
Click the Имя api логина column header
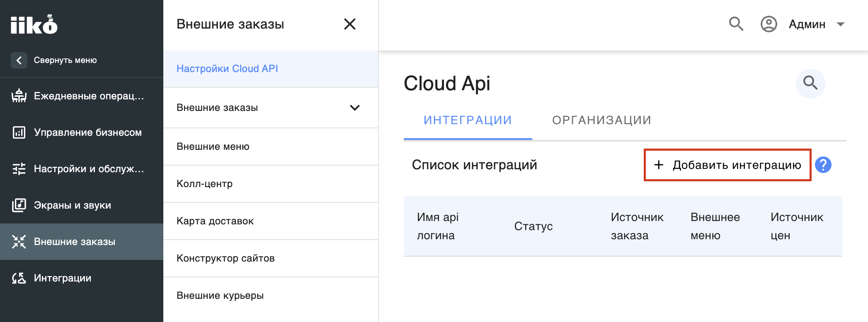(438, 226)
